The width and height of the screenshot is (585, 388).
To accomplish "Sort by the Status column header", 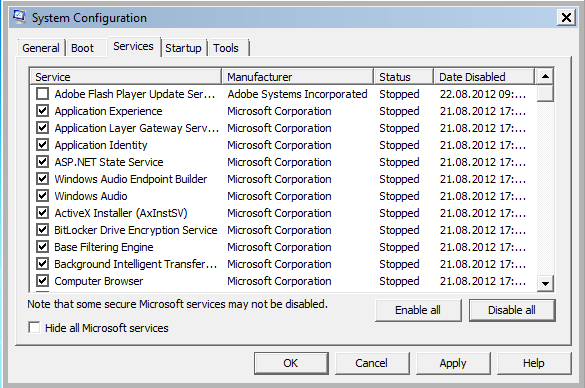I will coord(403,77).
